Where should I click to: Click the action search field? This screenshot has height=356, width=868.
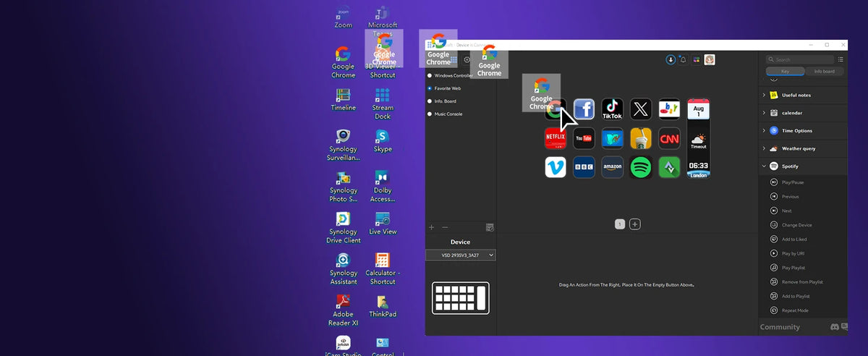pyautogui.click(x=800, y=59)
